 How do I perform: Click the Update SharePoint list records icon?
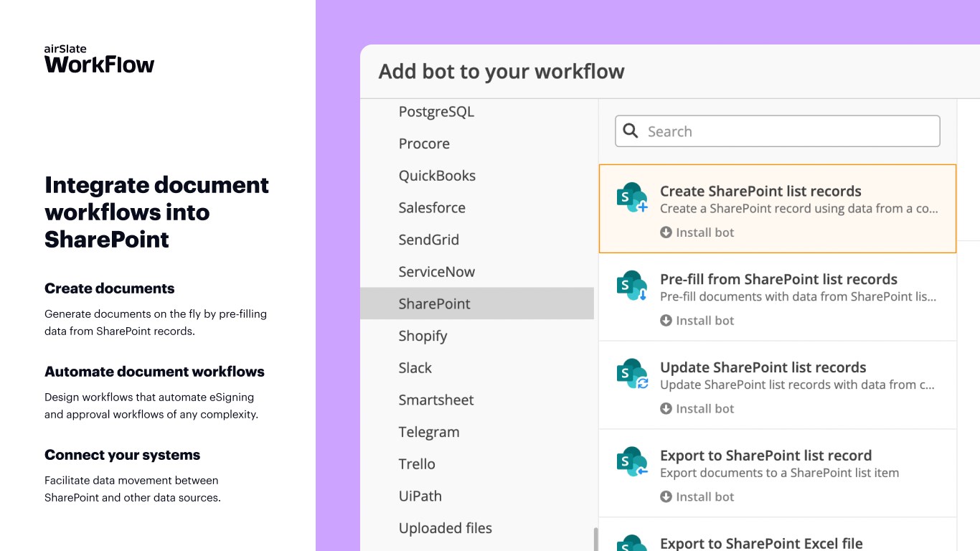632,375
